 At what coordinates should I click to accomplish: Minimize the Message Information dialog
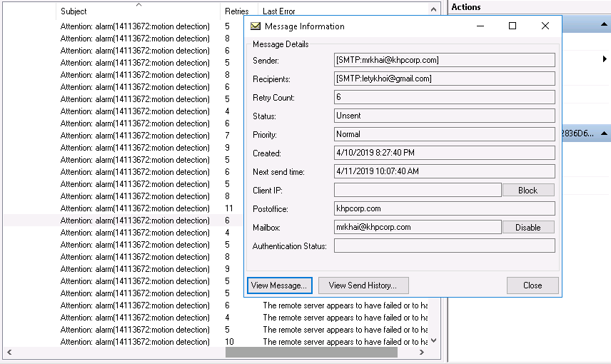coord(480,26)
